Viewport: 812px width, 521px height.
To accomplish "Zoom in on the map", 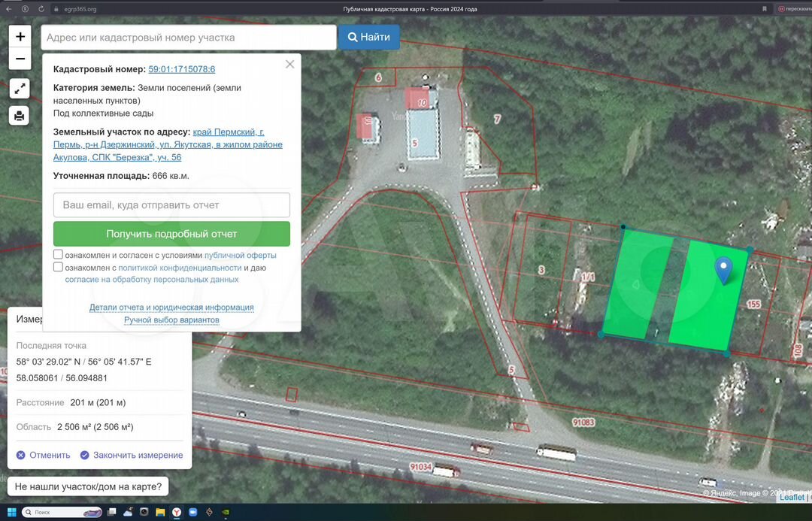I will point(20,37).
